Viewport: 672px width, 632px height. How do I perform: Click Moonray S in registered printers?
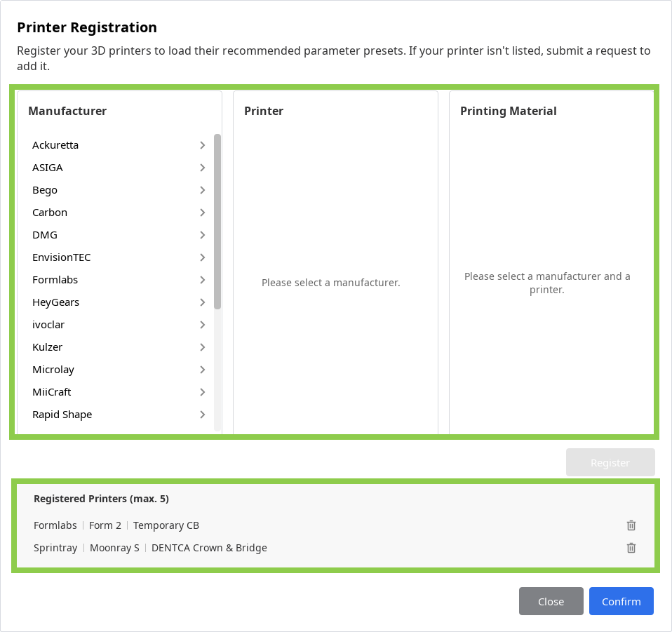114,548
